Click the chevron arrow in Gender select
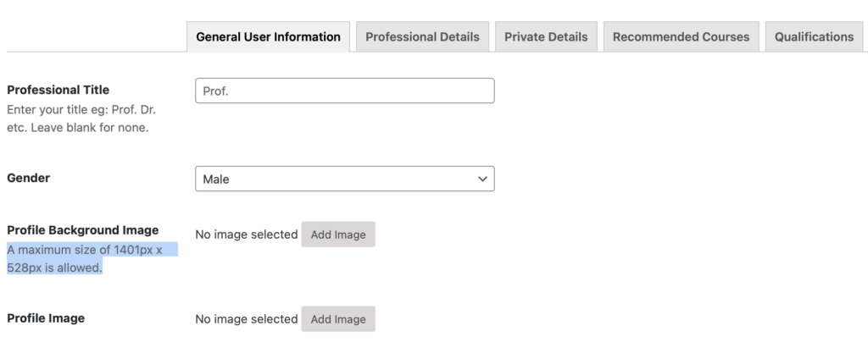This screenshot has height=342, width=868. point(482,179)
